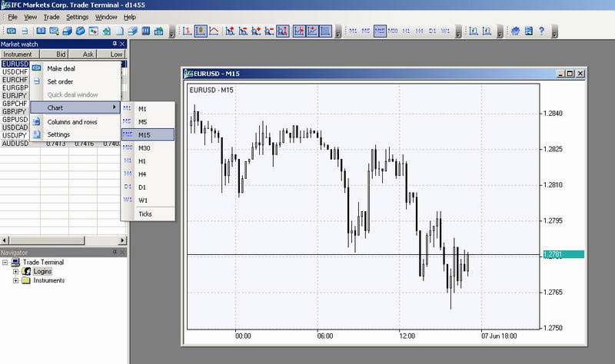Click Market watch horizontal scrollbar right arrow
This screenshot has width=615, height=364.
pos(122,241)
